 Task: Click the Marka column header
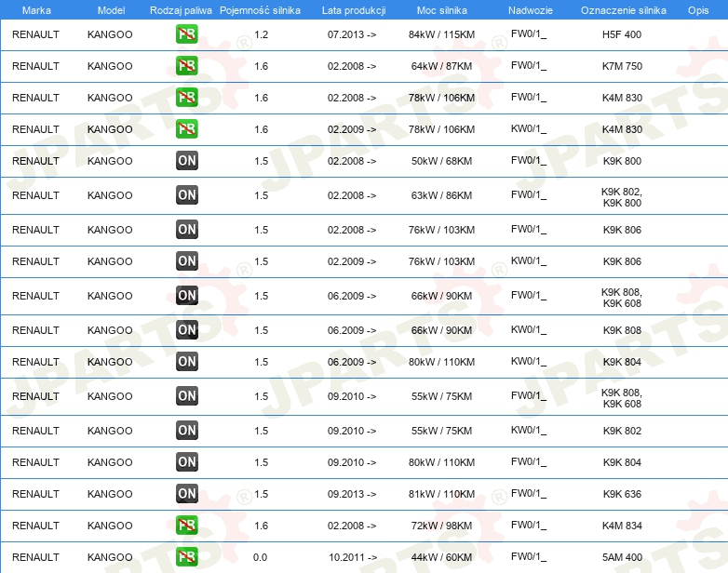[x=36, y=10]
